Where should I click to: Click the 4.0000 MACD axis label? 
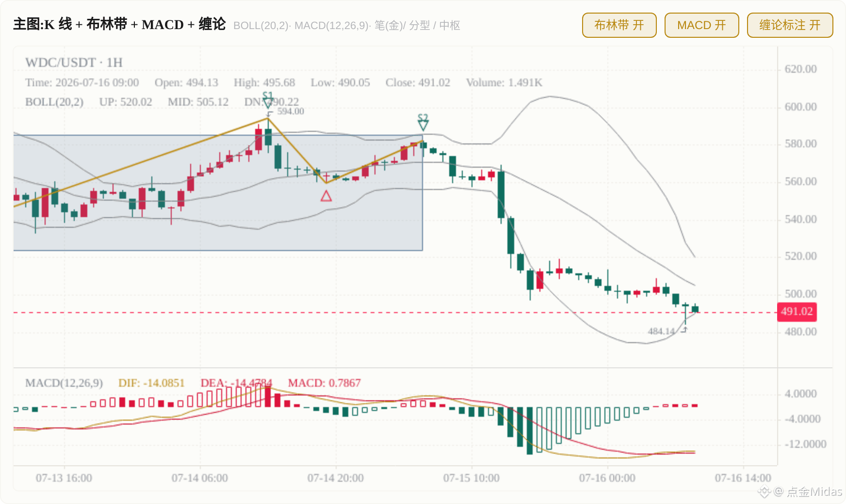click(x=800, y=394)
